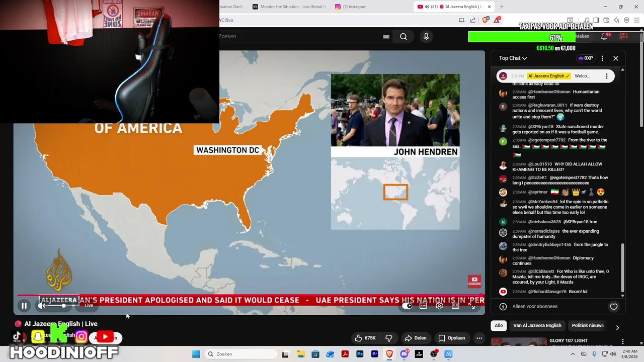Open the chat info icon
Image resolution: width=644 pixels, height=362 pixels.
click(x=503, y=306)
